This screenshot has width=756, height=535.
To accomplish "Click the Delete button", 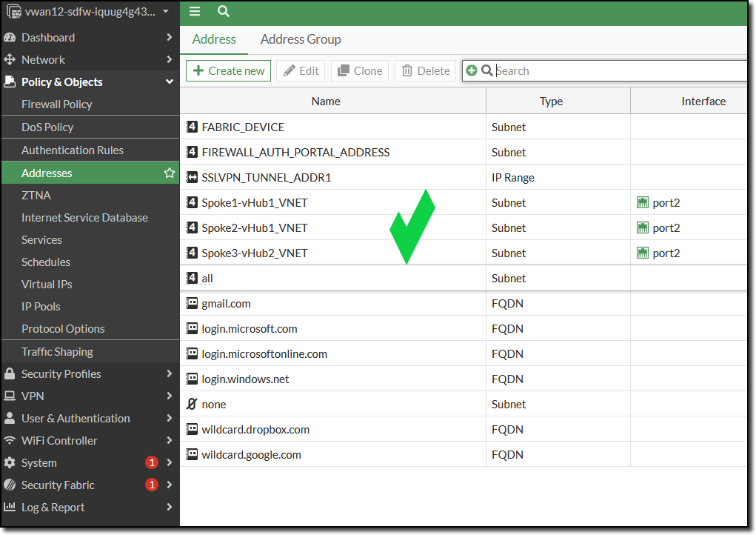I will click(x=425, y=71).
